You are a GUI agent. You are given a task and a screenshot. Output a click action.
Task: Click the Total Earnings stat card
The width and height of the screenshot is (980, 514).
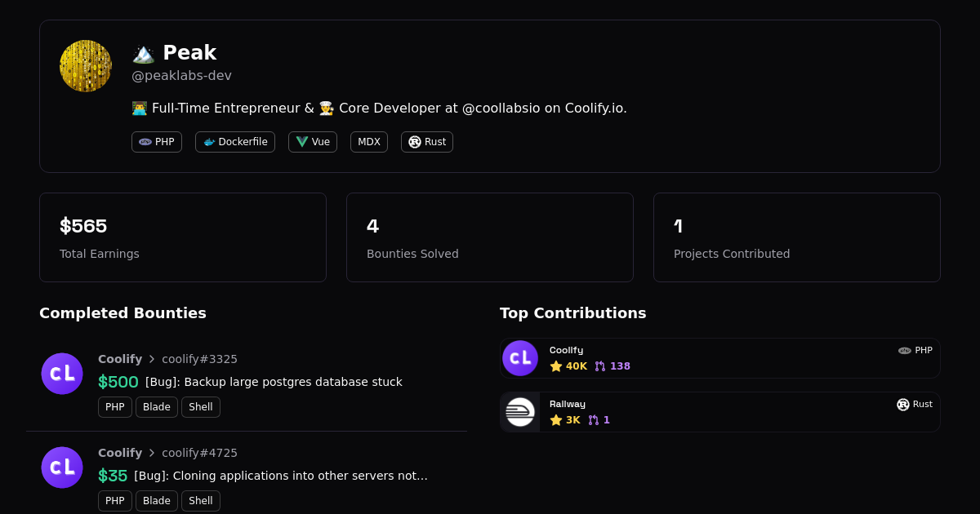[x=183, y=237]
